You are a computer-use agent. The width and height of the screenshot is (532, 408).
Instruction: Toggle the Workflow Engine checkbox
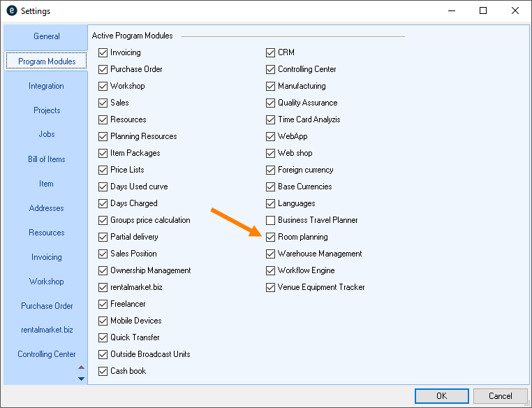coord(271,270)
